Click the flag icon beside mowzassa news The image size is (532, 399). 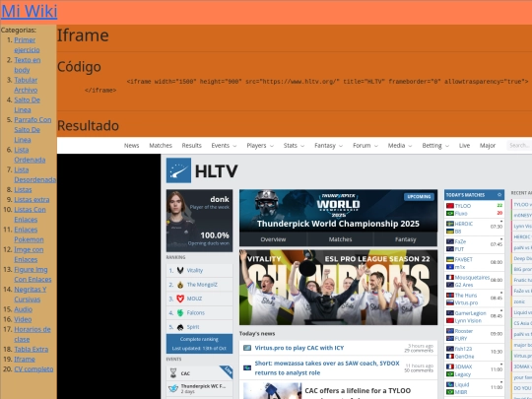point(247,367)
